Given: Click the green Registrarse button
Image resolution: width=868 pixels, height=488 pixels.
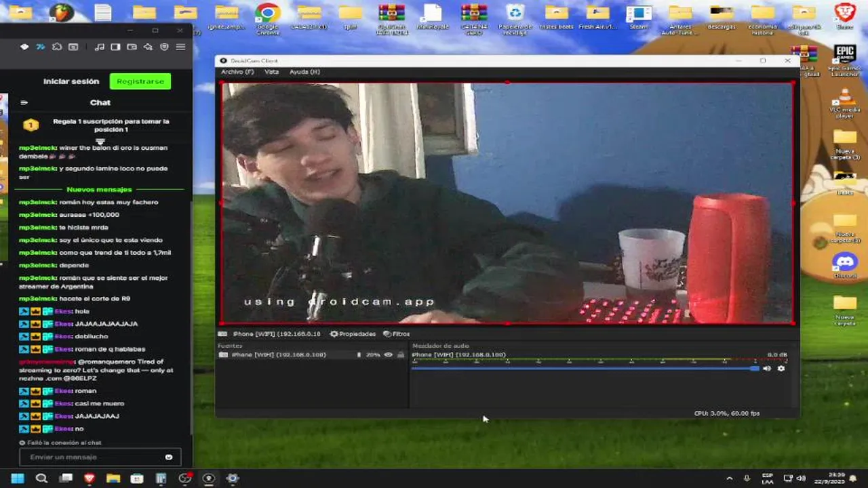Looking at the screenshot, I should 140,81.
